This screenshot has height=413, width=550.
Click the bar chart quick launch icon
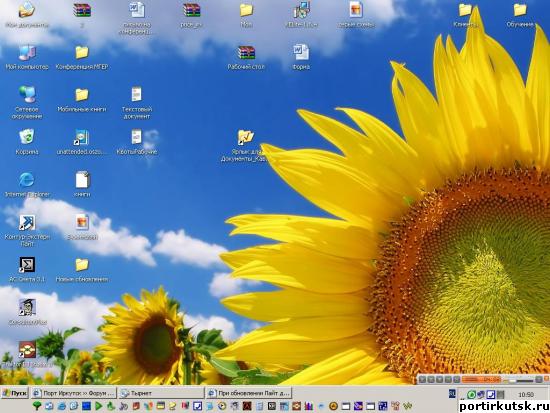pyautogui.click(x=309, y=406)
